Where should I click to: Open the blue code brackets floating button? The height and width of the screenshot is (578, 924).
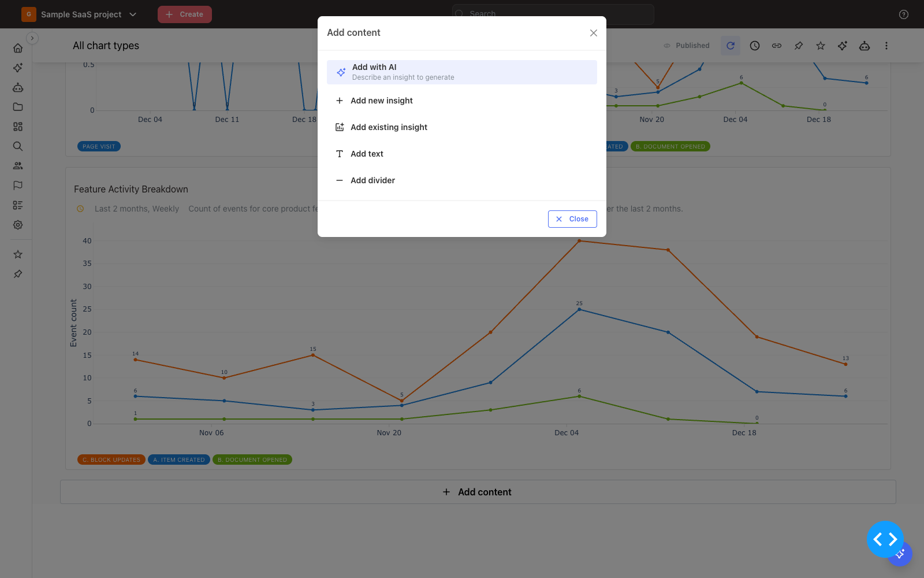click(x=885, y=539)
